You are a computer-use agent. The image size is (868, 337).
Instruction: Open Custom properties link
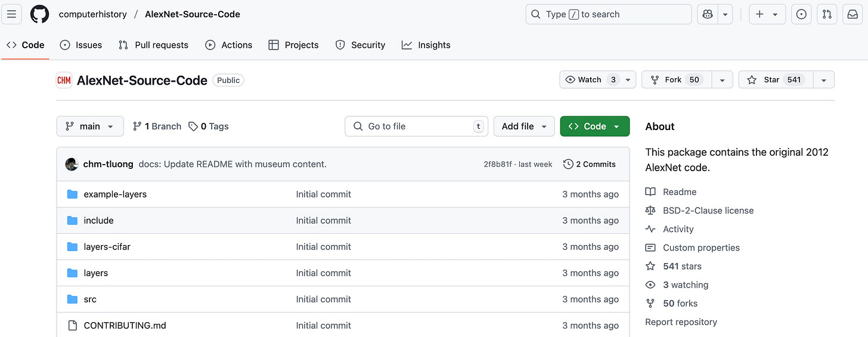point(692,248)
